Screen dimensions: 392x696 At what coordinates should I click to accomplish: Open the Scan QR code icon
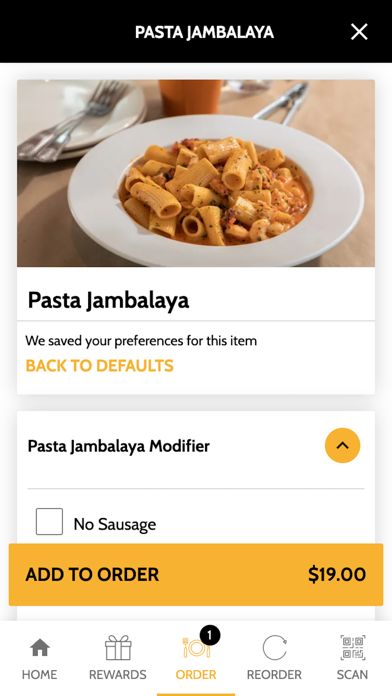pos(352,648)
